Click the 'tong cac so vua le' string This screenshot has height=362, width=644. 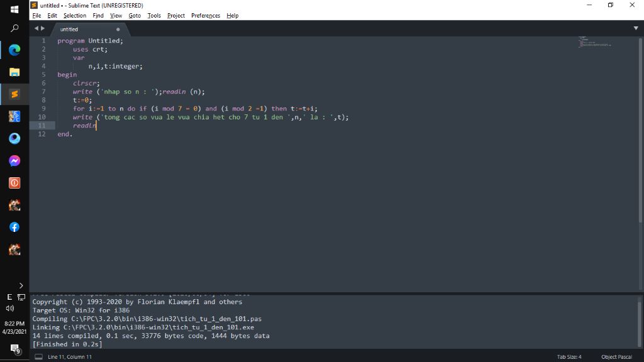196,118
